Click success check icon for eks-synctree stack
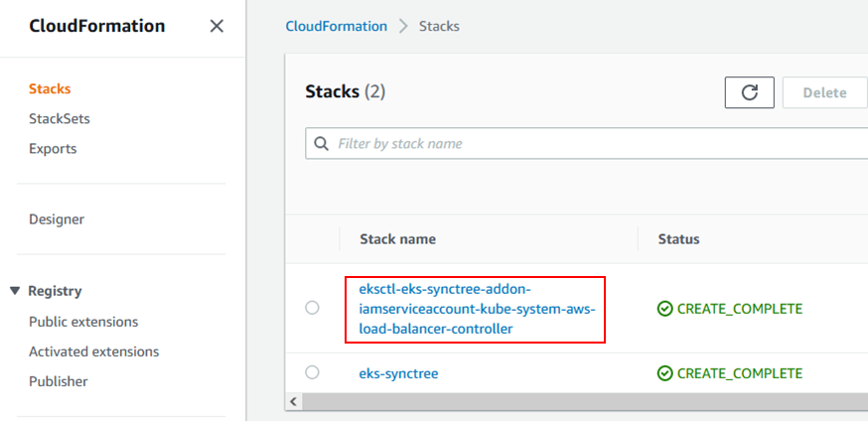Image resolution: width=868 pixels, height=421 pixels. pyautogui.click(x=664, y=373)
